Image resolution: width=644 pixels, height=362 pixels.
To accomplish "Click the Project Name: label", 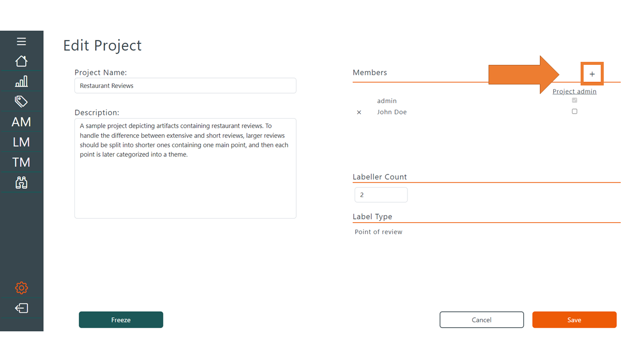I will coord(101,72).
